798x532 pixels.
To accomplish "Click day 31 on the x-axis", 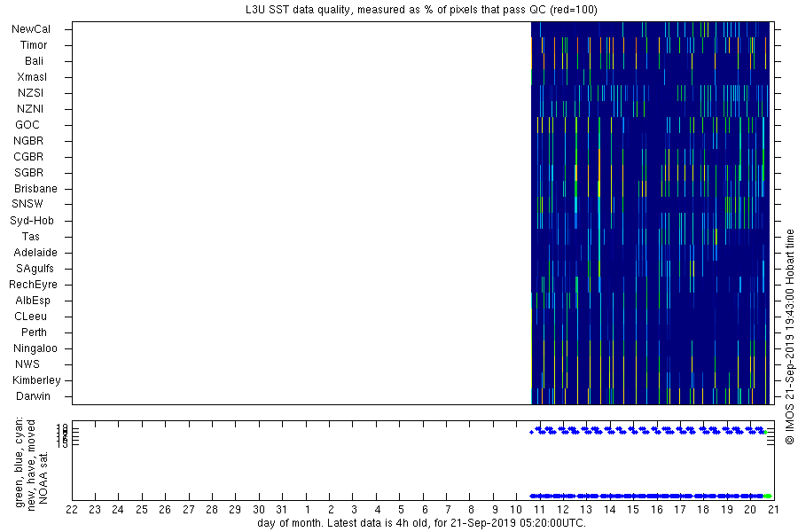I will pos(281,510).
